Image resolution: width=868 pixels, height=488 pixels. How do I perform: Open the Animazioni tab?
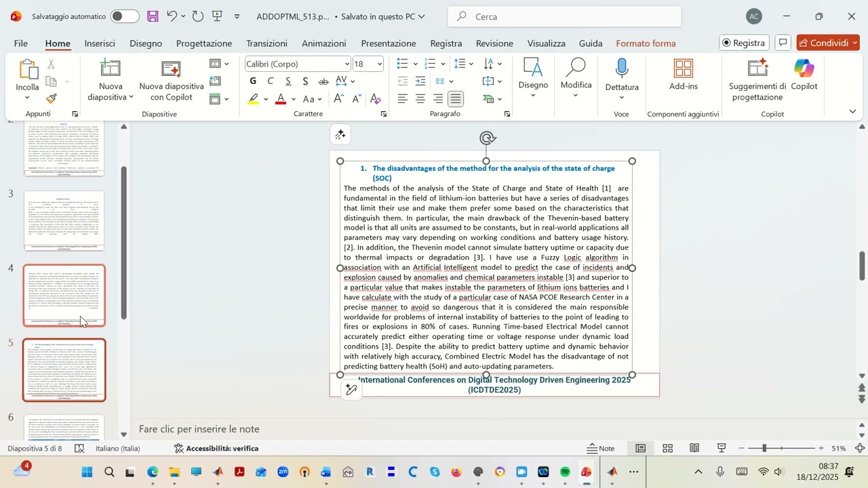coord(324,43)
